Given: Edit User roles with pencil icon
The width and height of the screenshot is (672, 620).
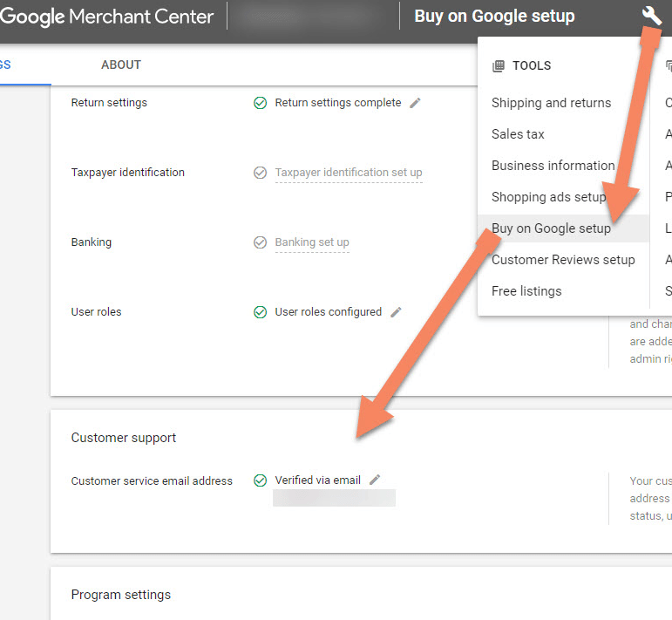Looking at the screenshot, I should pos(396,312).
